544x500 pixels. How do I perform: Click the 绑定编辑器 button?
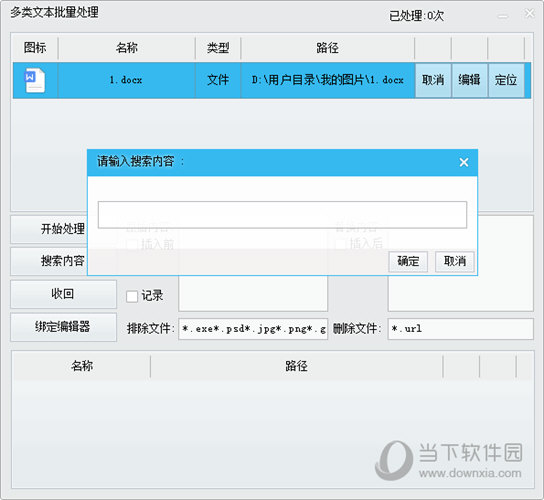click(x=63, y=327)
